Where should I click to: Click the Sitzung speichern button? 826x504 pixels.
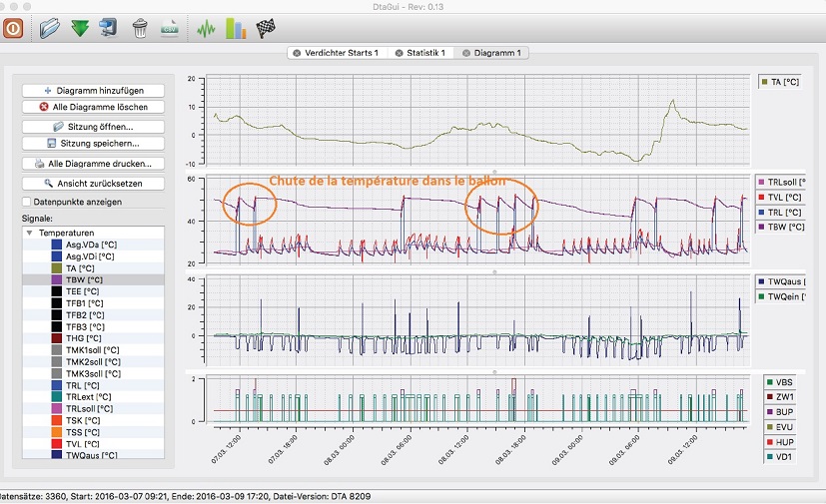coord(94,144)
